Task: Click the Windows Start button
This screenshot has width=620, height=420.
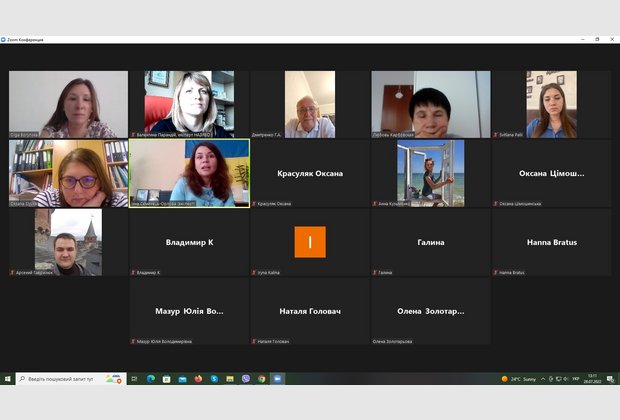Action: pyautogui.click(x=7, y=379)
